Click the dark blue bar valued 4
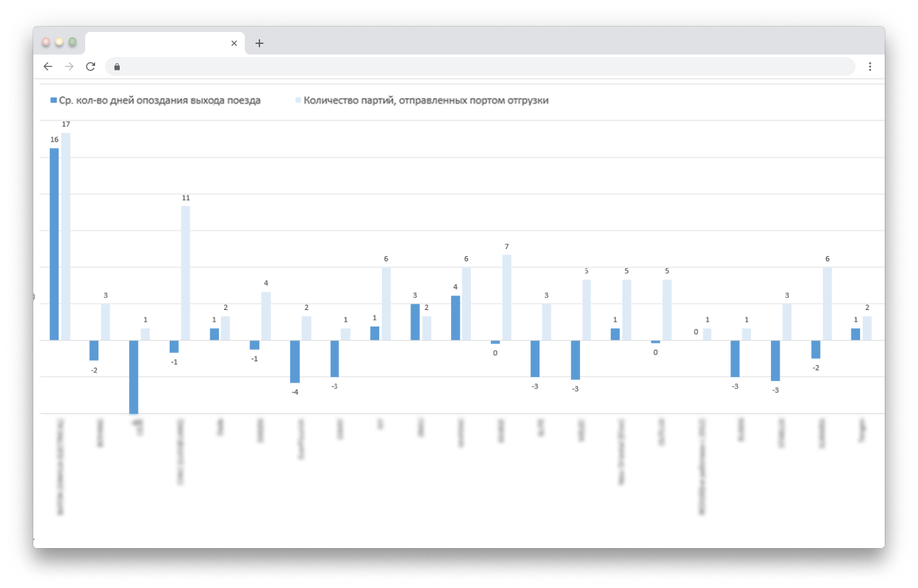The height and width of the screenshot is (588, 918). pos(456,318)
